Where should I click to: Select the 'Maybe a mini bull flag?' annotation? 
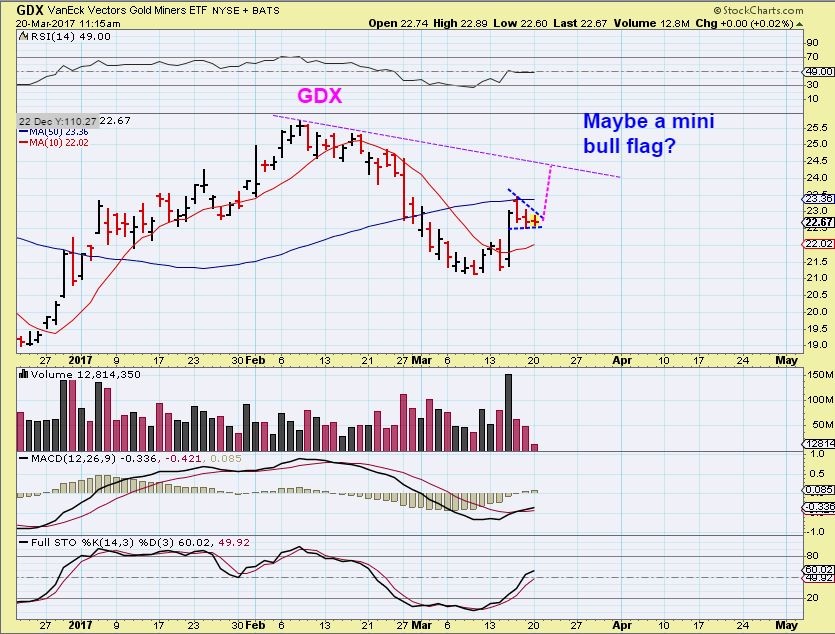648,133
